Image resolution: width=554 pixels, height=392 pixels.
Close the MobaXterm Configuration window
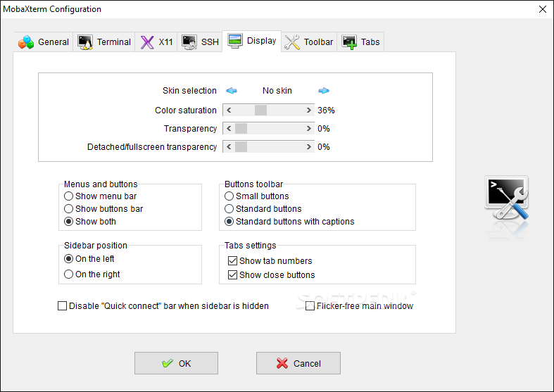click(543, 9)
